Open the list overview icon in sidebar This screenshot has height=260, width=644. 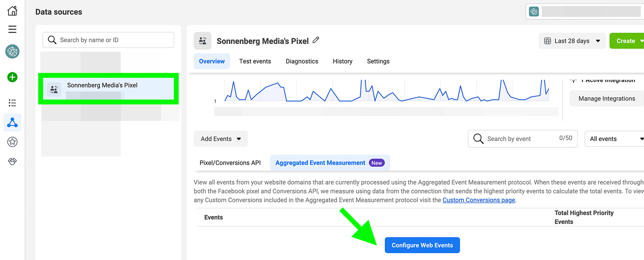(x=12, y=103)
